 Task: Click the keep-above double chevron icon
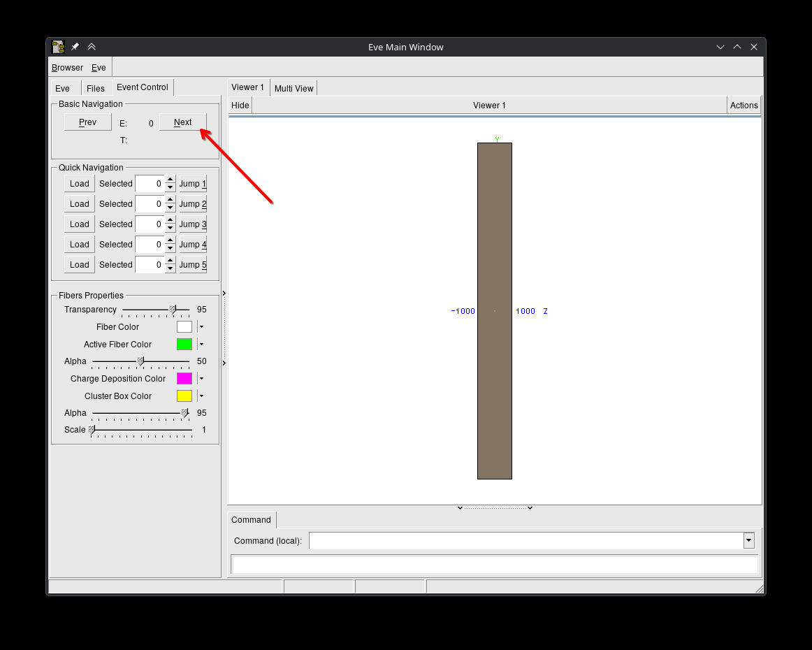(x=92, y=47)
